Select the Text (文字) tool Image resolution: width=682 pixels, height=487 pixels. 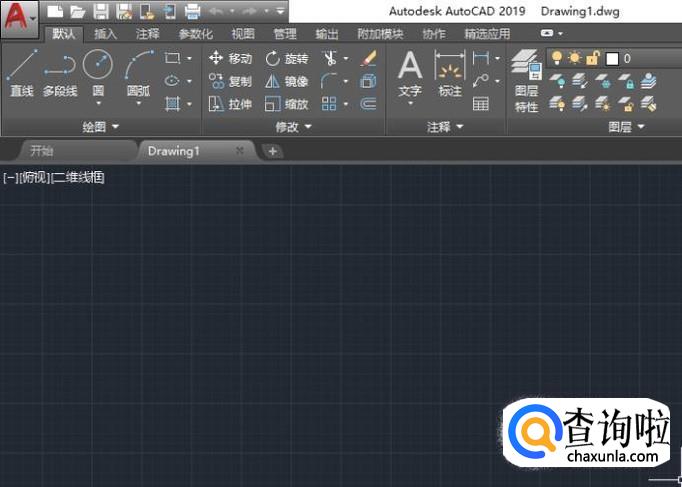coord(410,74)
